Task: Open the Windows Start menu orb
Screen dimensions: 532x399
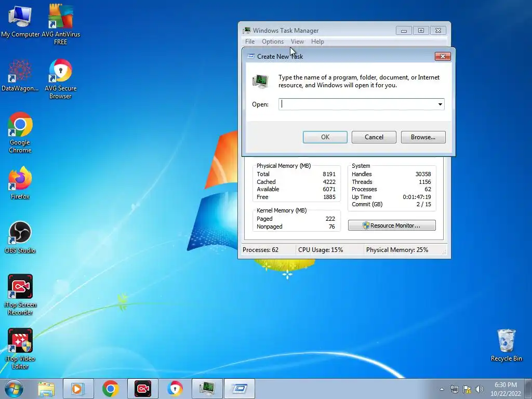Action: pyautogui.click(x=14, y=389)
